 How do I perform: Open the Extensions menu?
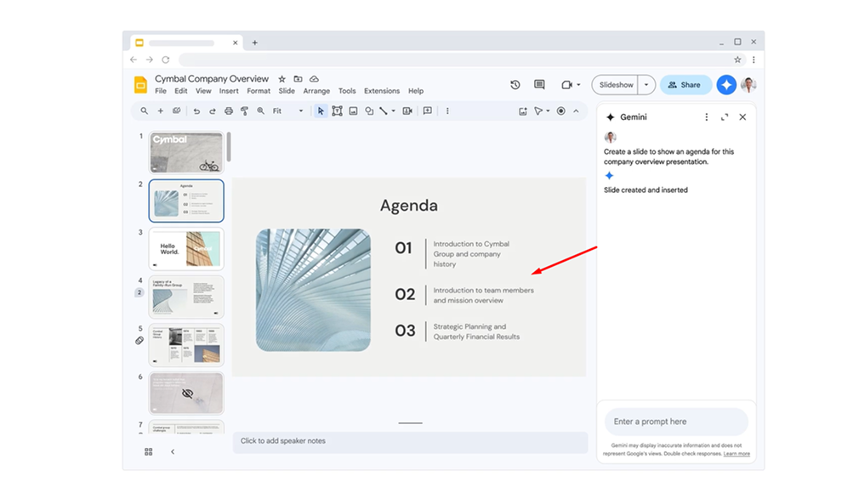382,91
